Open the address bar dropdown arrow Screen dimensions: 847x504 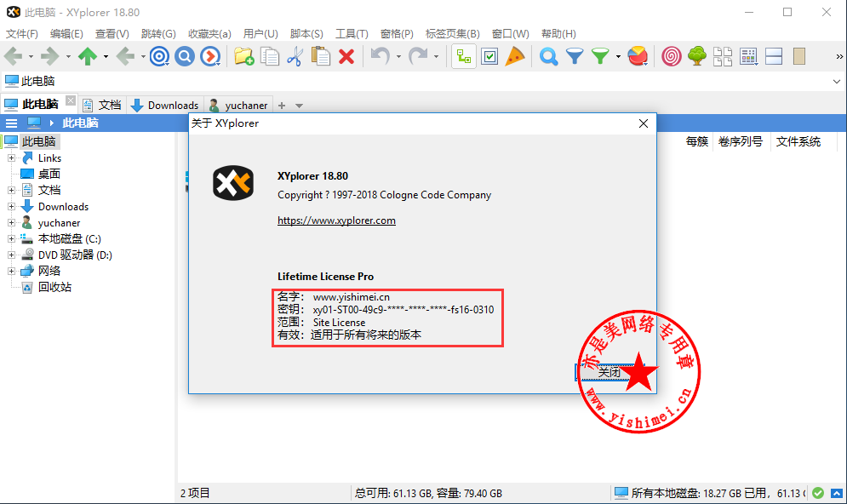pos(837,82)
